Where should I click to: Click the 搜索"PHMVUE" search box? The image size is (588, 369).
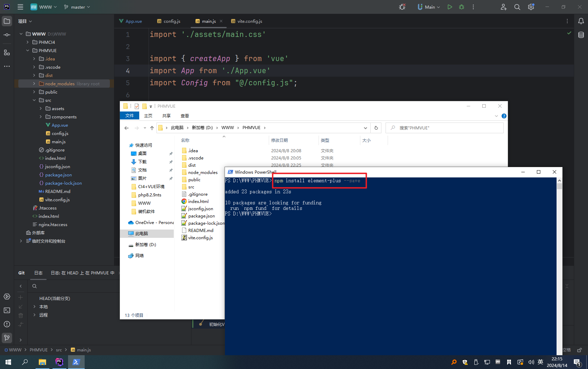click(x=444, y=128)
